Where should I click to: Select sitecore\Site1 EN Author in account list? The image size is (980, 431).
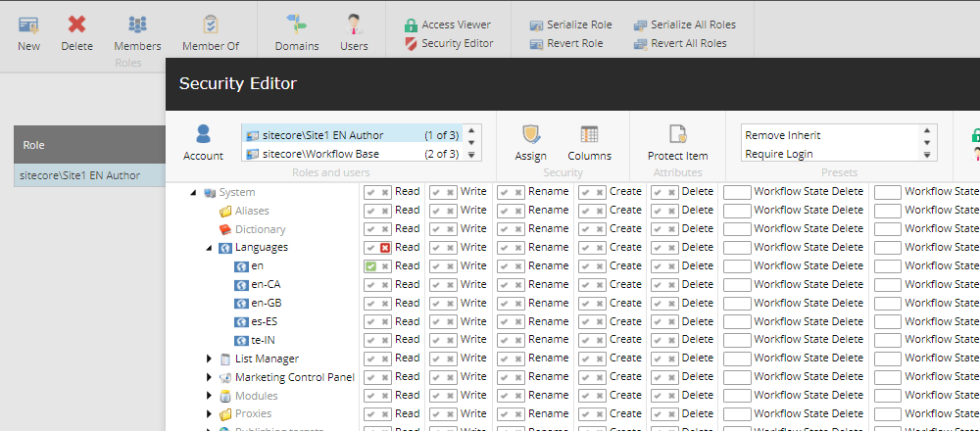353,135
